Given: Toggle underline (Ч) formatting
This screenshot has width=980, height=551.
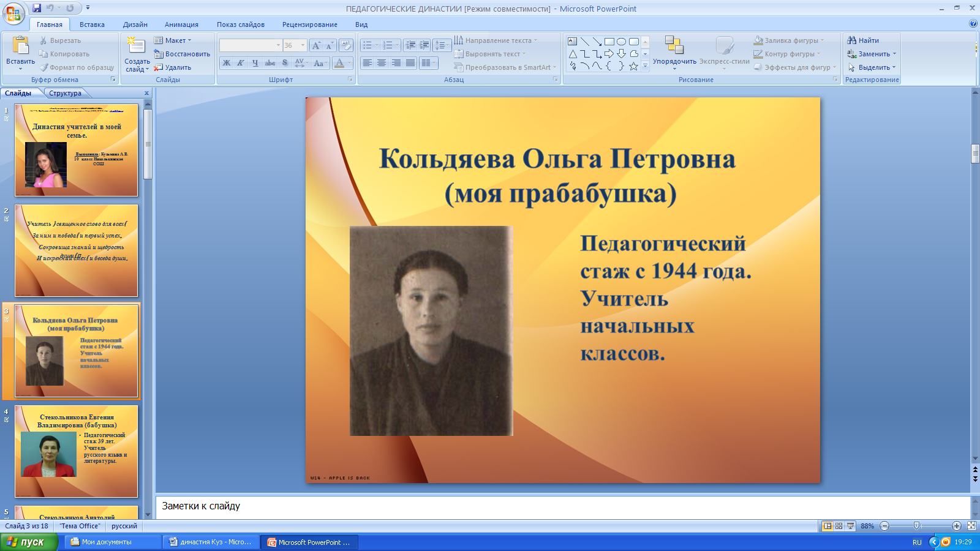Looking at the screenshot, I should 255,63.
